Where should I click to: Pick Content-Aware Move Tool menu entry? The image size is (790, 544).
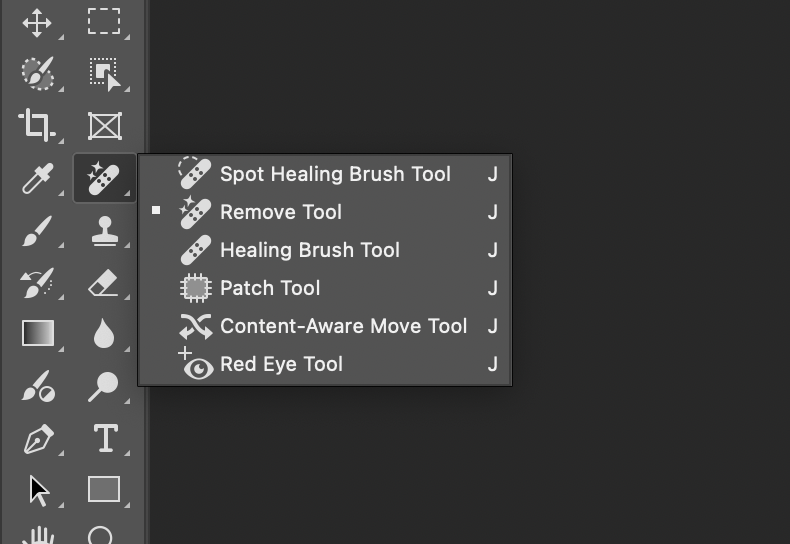pos(343,326)
